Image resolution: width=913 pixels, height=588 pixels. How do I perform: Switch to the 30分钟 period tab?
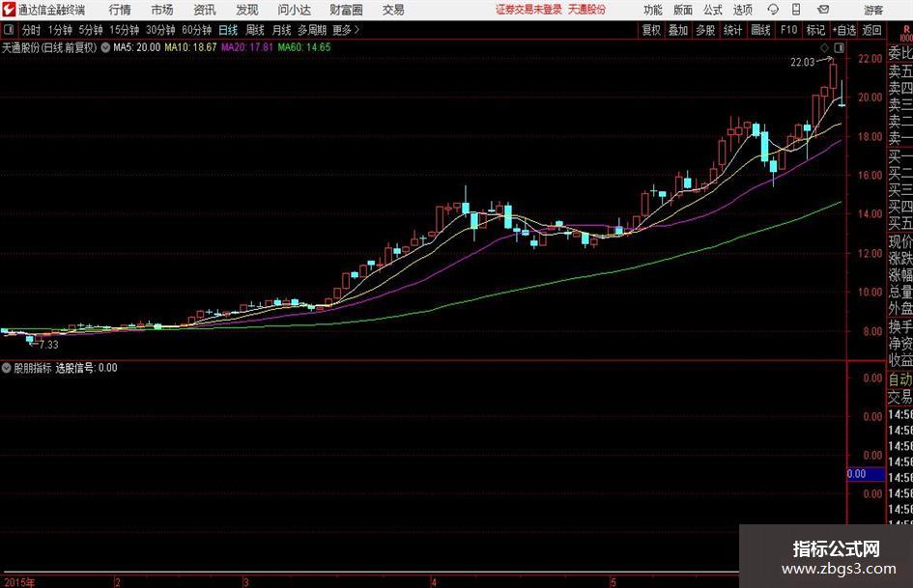pyautogui.click(x=160, y=30)
